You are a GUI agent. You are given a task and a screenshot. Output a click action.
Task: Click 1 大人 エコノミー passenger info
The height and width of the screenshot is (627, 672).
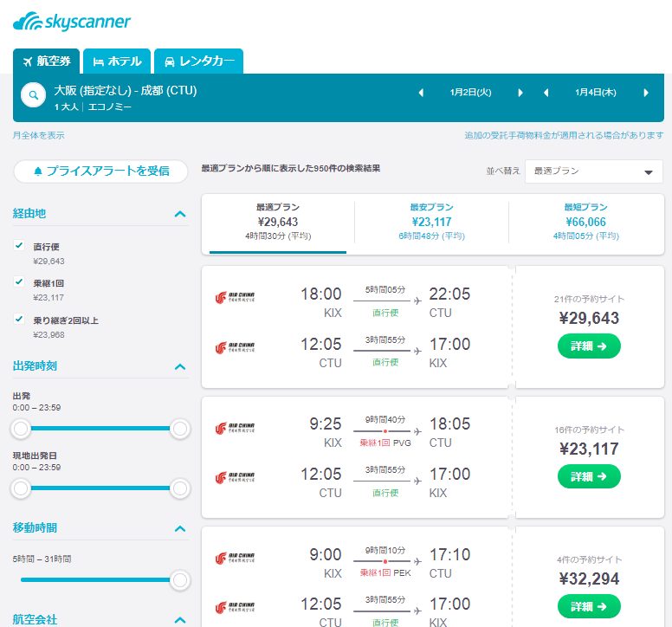[x=93, y=107]
